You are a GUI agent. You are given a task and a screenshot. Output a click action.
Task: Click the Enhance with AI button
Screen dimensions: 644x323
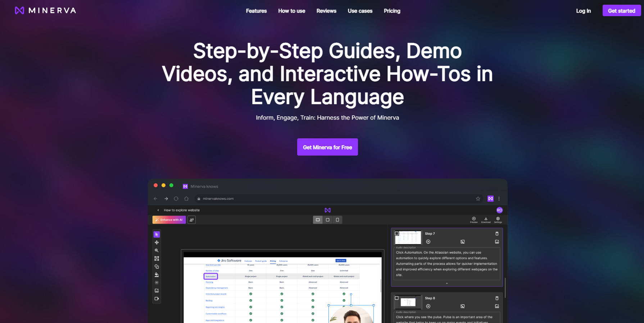(169, 220)
